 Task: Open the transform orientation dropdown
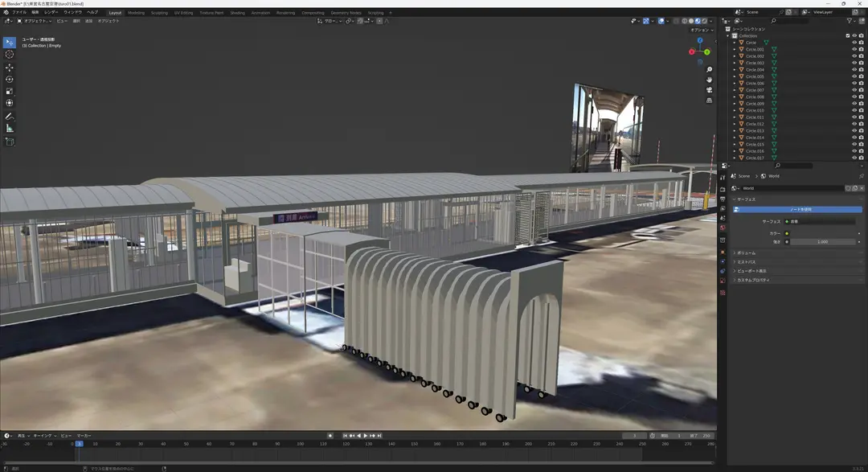coord(330,21)
